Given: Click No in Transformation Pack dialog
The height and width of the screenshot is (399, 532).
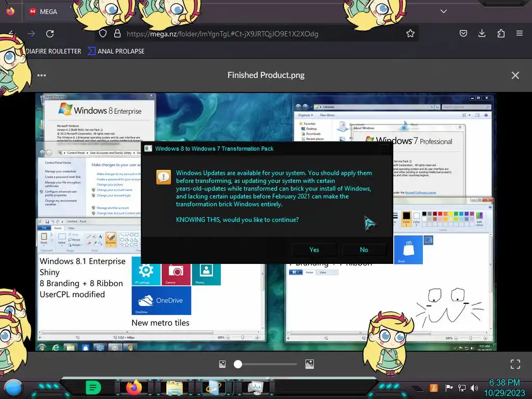Looking at the screenshot, I should pyautogui.click(x=364, y=250).
